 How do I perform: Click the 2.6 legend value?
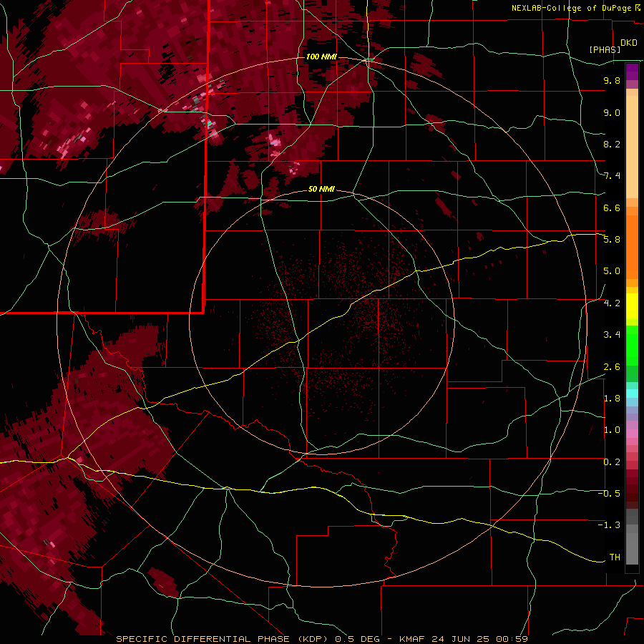[612, 367]
